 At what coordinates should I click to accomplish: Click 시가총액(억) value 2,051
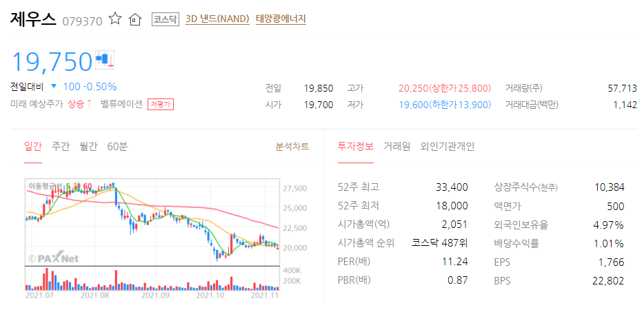pyautogui.click(x=456, y=225)
